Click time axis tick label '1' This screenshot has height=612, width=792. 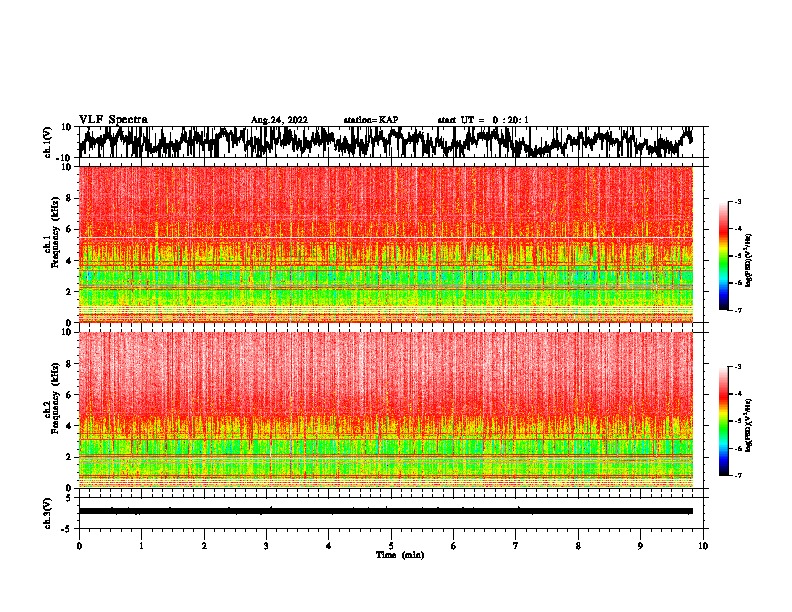141,546
